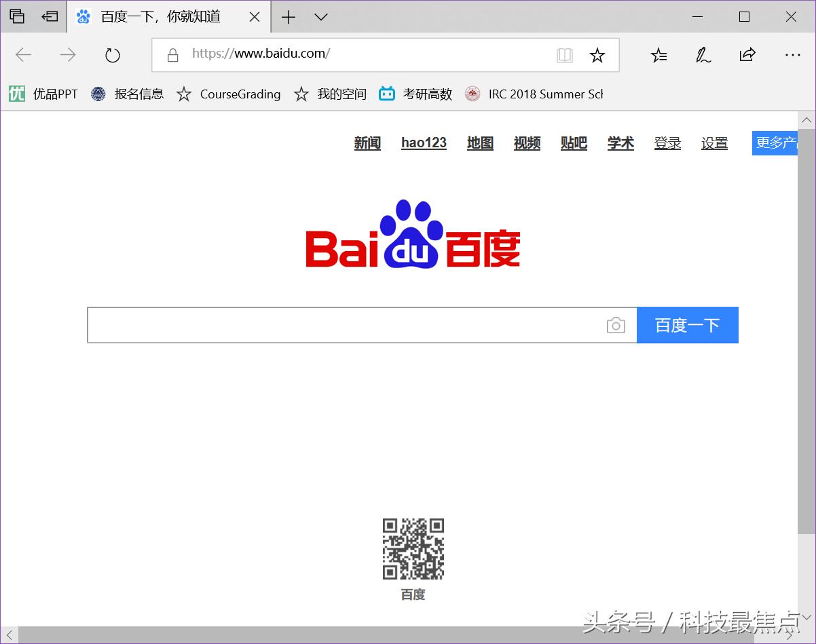The image size is (816, 644).
Task: Click the 百度一下 search button
Action: click(688, 325)
